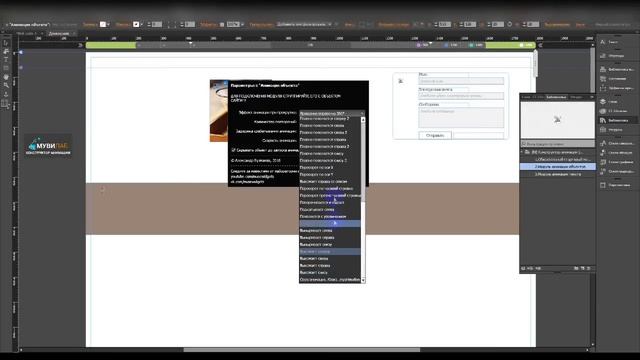Select the 'Модуль анимации текста' library item
The image size is (640, 360).
point(558,174)
